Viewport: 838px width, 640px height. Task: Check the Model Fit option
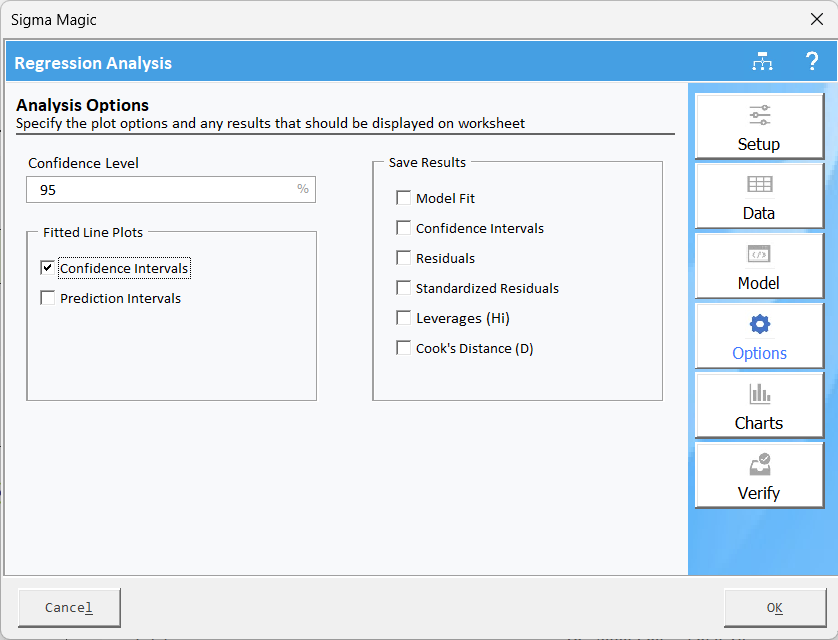pyautogui.click(x=404, y=198)
